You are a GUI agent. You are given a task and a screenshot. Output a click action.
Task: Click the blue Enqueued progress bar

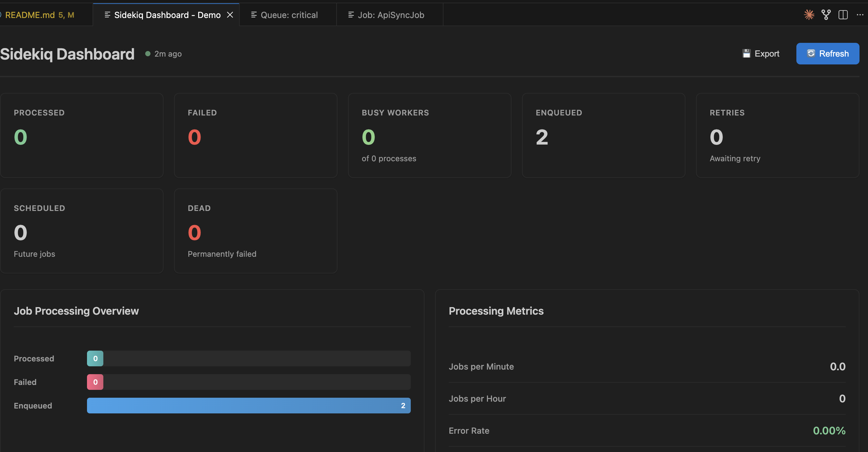[x=249, y=406]
